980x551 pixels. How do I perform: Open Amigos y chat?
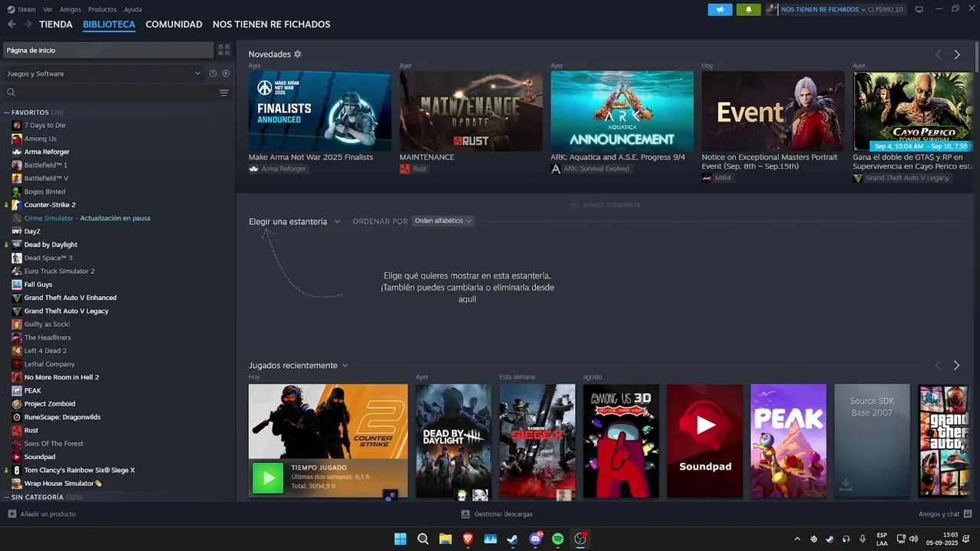(945, 514)
